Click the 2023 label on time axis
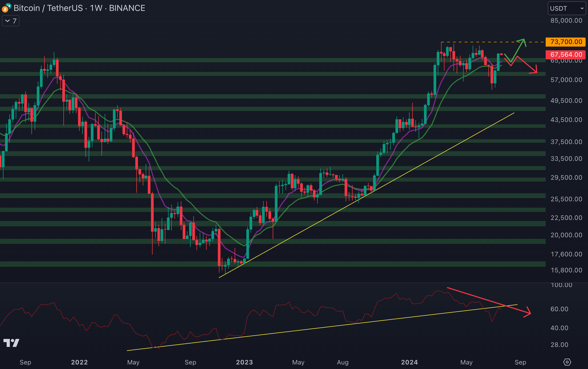Viewport: 588px width, 369px height. click(244, 362)
